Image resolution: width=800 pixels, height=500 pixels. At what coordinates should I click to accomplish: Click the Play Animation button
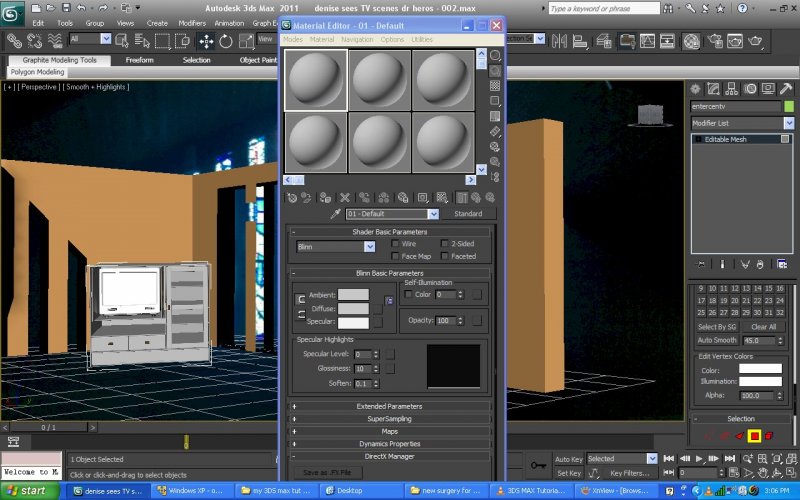tap(699, 459)
